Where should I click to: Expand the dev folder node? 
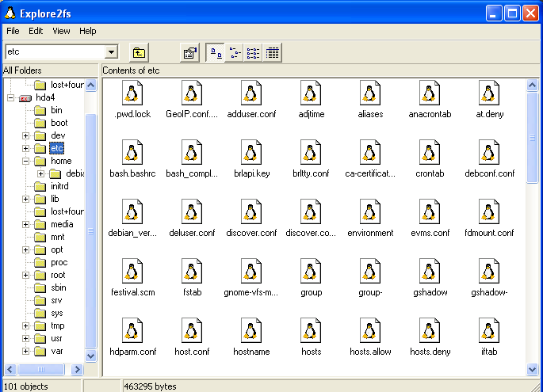(25, 135)
